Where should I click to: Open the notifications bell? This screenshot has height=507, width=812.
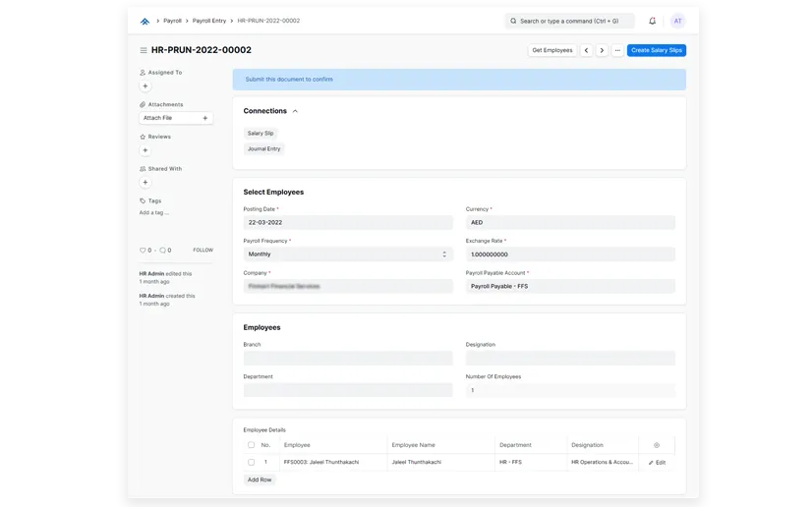pyautogui.click(x=652, y=21)
